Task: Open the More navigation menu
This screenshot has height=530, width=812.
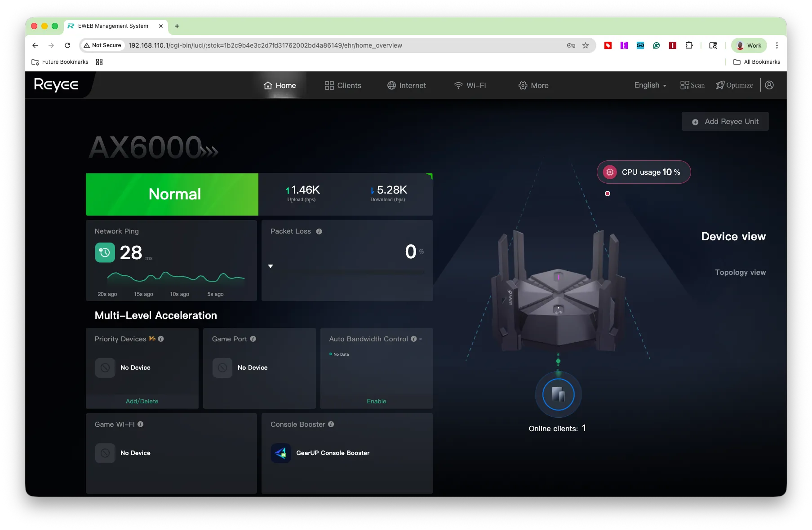Action: pos(533,85)
